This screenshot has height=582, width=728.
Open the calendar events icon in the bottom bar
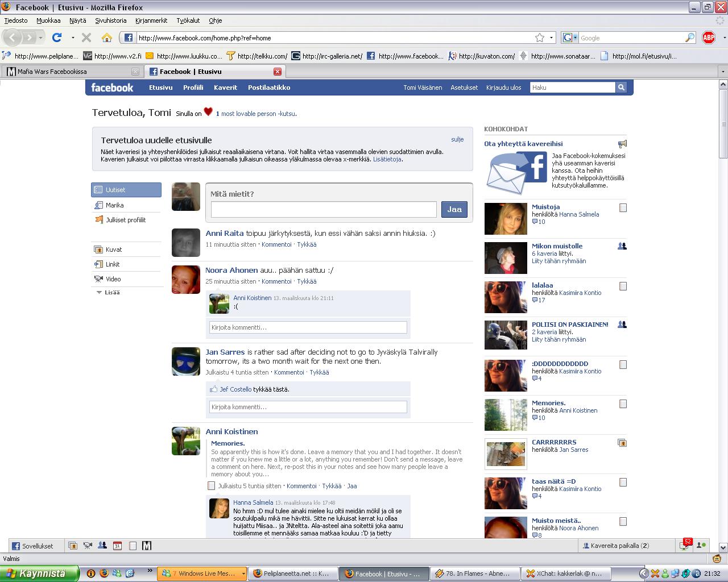[117, 546]
